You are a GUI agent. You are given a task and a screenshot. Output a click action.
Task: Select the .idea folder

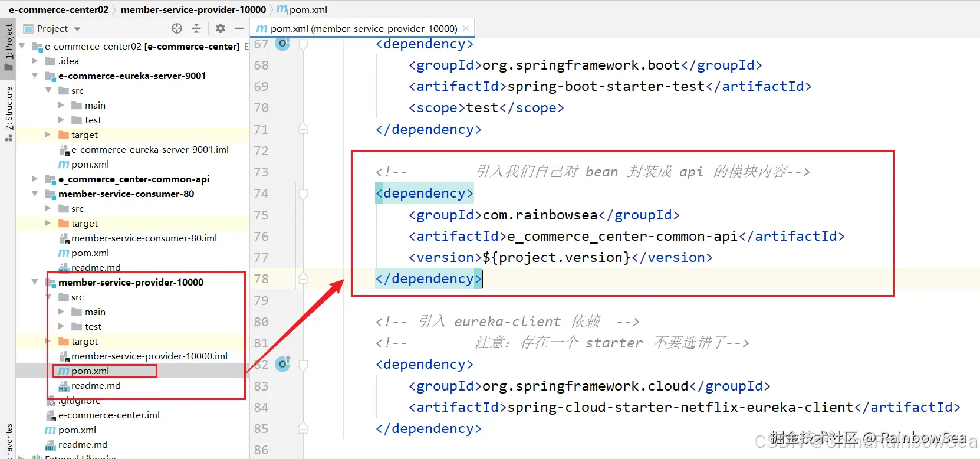click(68, 61)
